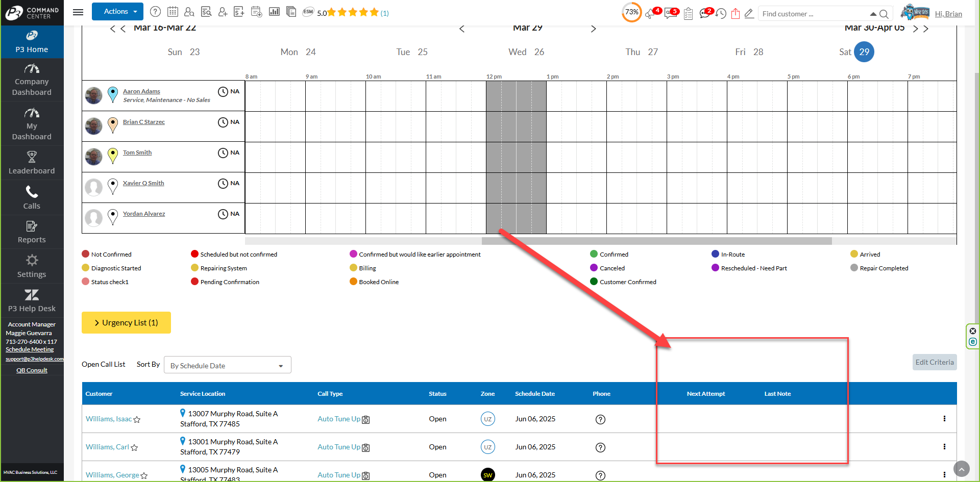
Task: Click the megaphone announcements icon
Action: click(650, 14)
